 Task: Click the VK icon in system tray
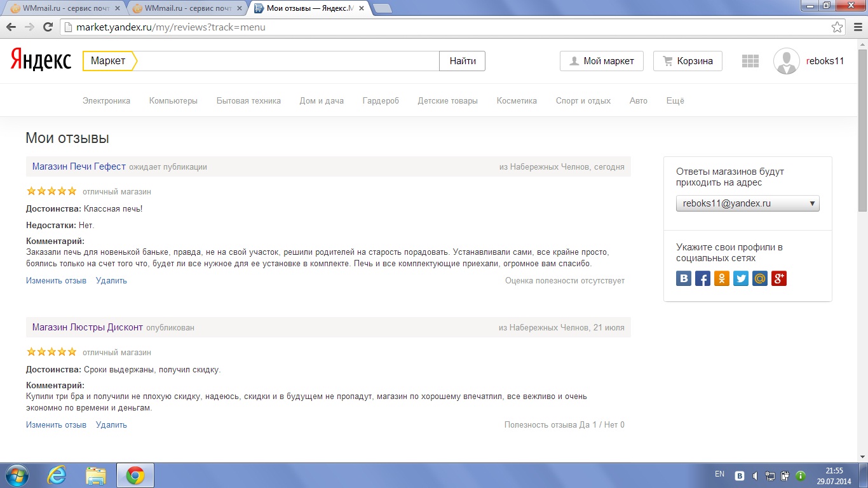(740, 475)
